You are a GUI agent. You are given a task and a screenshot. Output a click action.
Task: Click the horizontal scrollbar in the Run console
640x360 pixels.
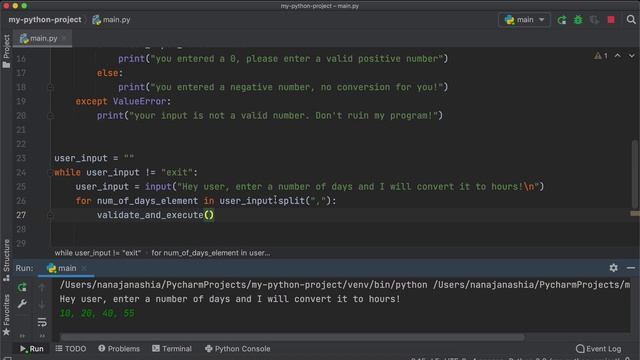292,337
